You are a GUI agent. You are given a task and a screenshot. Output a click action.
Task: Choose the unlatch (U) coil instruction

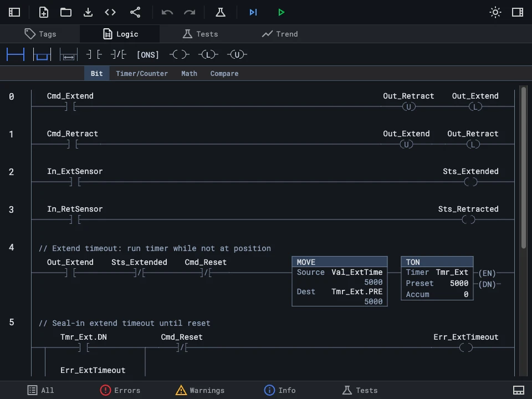237,54
